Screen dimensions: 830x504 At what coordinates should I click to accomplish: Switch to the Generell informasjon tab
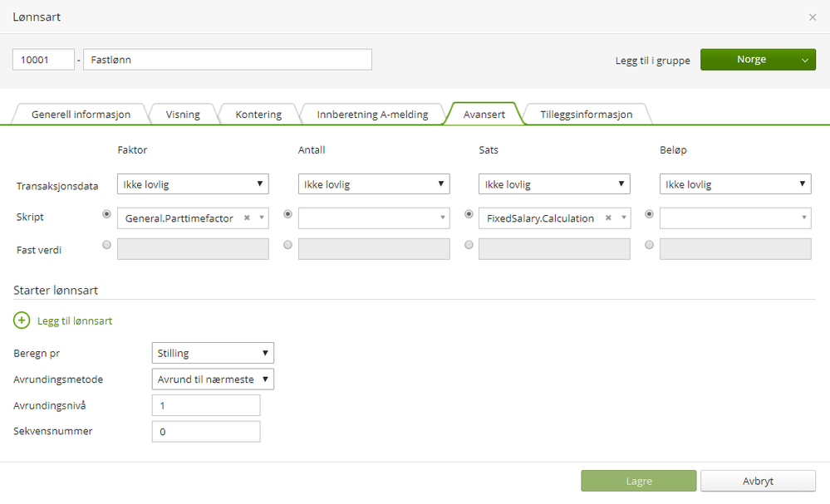click(81, 115)
